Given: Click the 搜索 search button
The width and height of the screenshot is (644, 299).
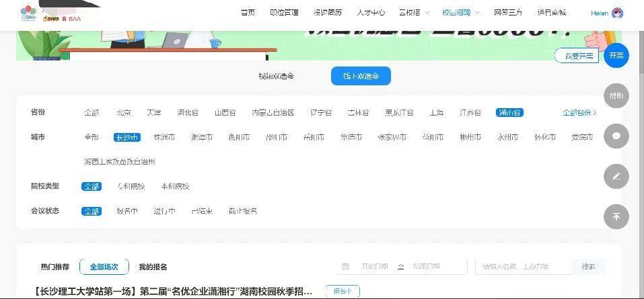Looking at the screenshot, I should coord(588,267).
